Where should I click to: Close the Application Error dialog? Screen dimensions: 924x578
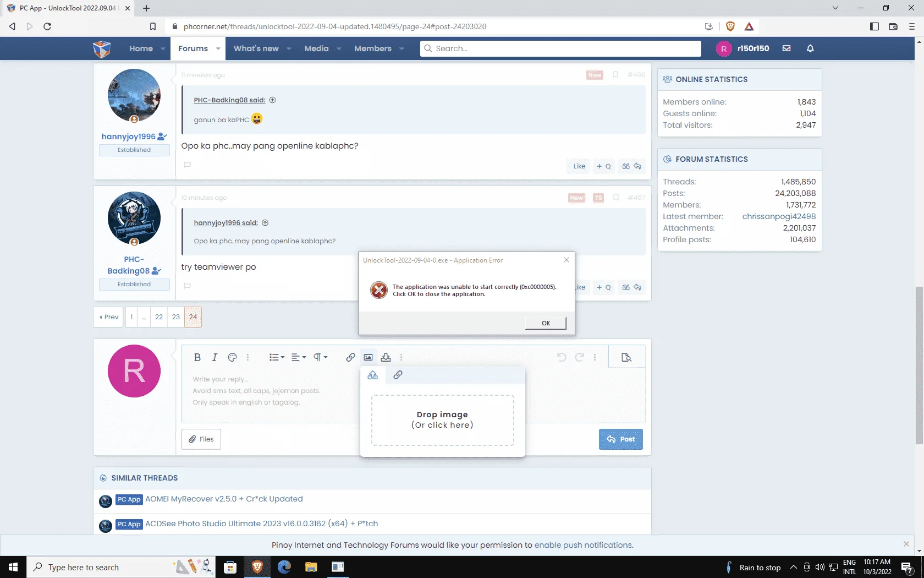[x=566, y=260]
